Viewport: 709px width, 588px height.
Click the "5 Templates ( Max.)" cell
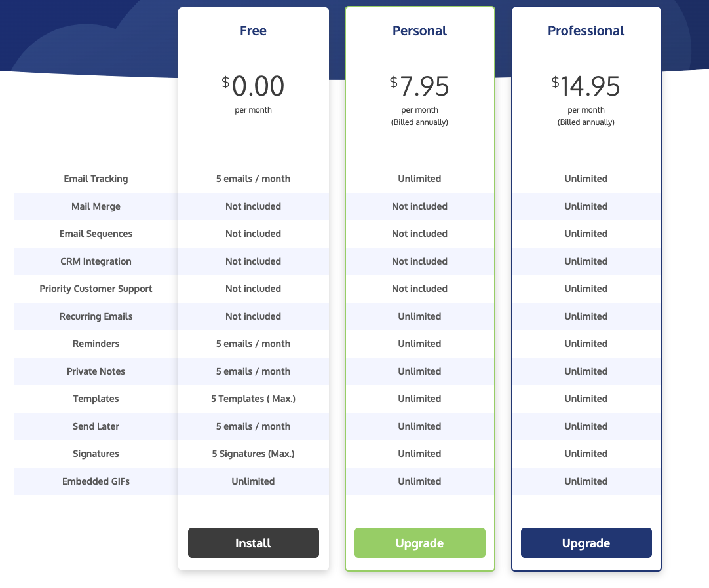253,399
